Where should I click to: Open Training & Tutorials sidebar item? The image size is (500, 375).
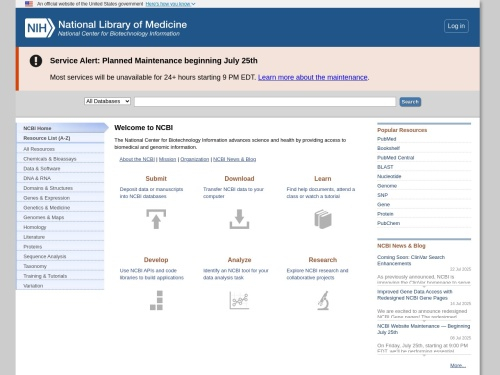[60, 276]
